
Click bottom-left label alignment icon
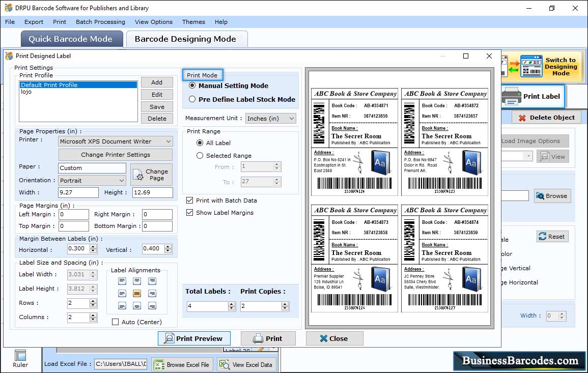coord(122,306)
